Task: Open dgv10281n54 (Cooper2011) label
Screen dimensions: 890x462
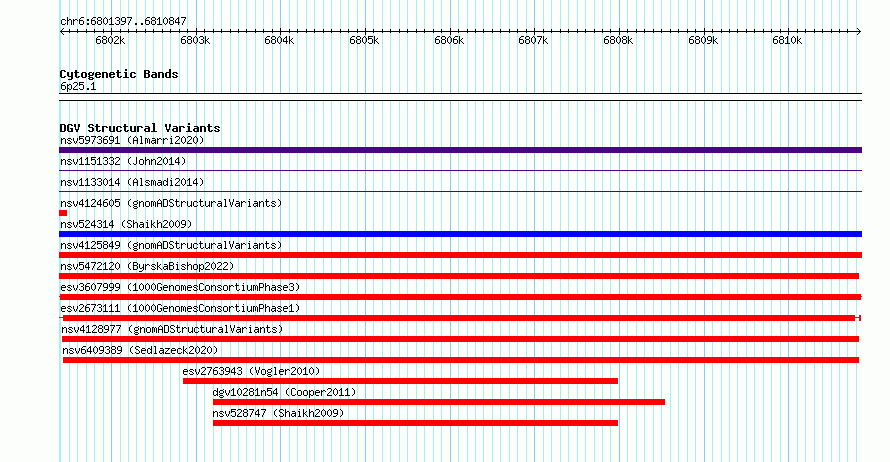Action: point(284,392)
